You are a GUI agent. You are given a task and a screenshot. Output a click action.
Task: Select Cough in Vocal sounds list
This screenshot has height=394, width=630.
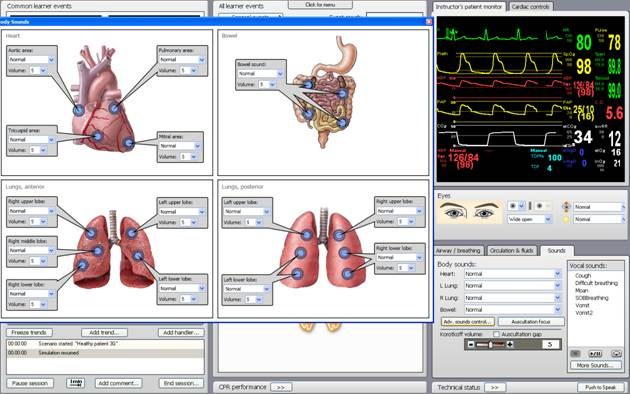[x=583, y=276]
